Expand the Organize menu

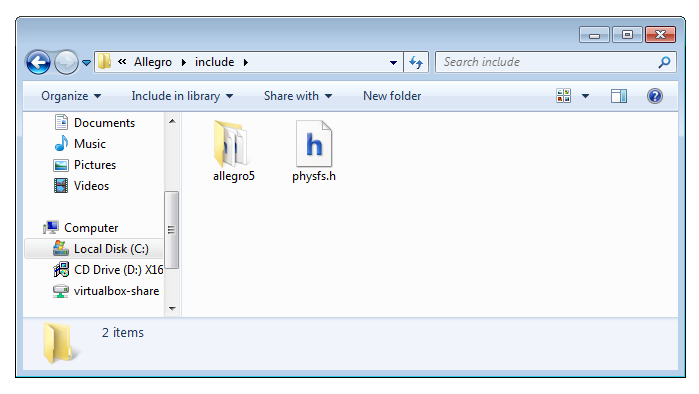pyautogui.click(x=71, y=96)
